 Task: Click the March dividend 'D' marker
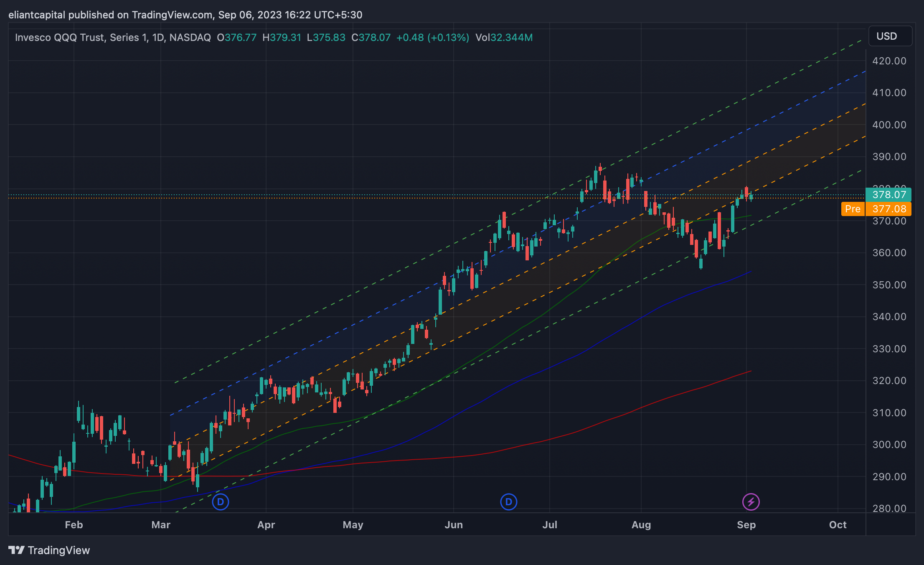[x=220, y=501]
